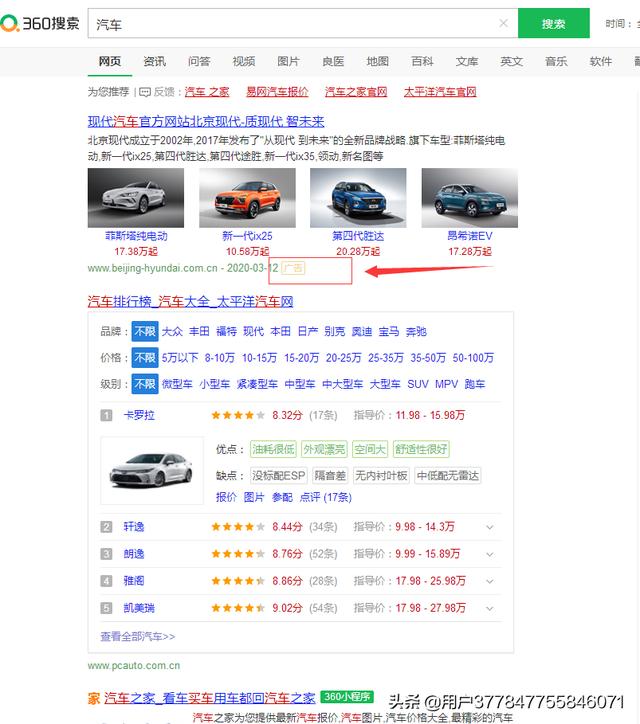
Task: Filter by brand 丰田
Action: tap(199, 332)
